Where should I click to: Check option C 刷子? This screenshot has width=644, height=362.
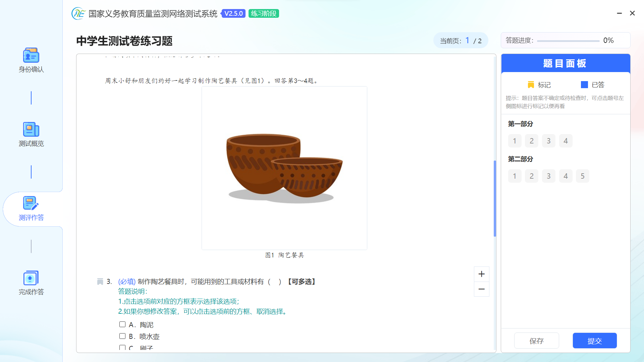point(122,348)
